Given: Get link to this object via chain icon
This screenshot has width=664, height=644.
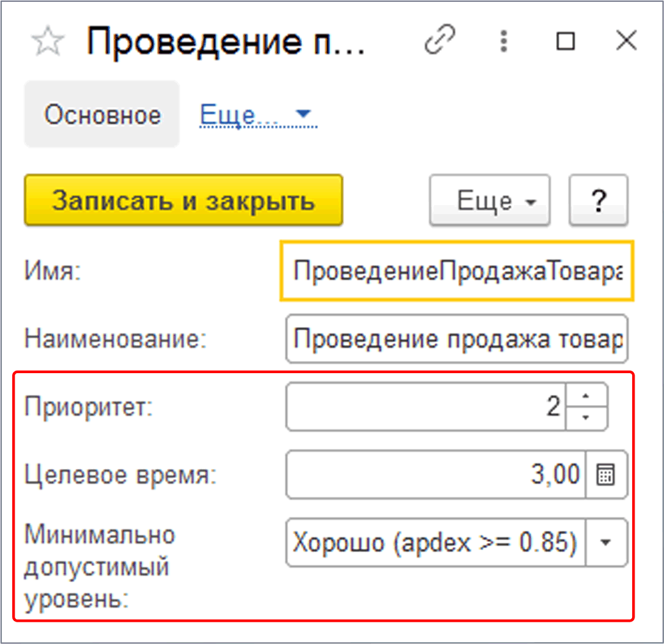Looking at the screenshot, I should pos(441,42).
